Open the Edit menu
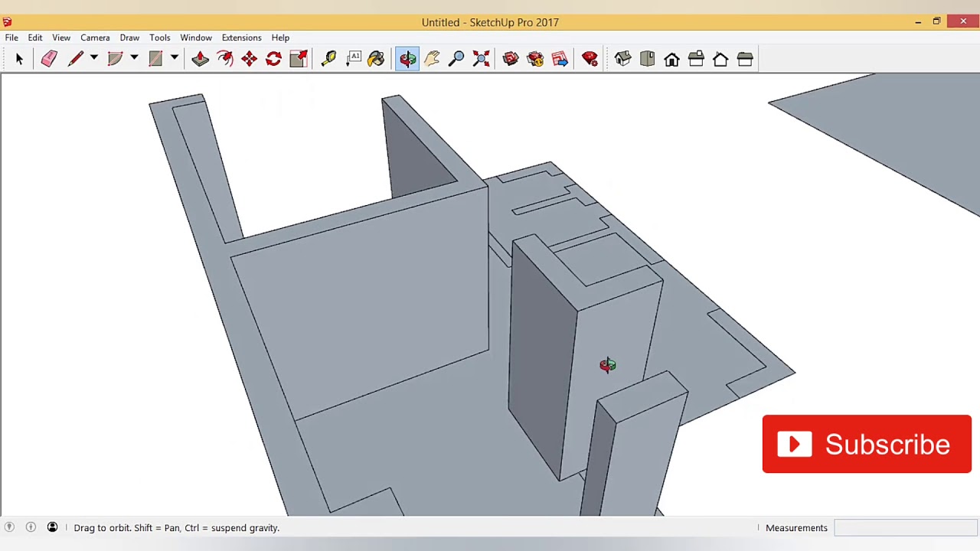This screenshot has height=551, width=980. point(35,37)
